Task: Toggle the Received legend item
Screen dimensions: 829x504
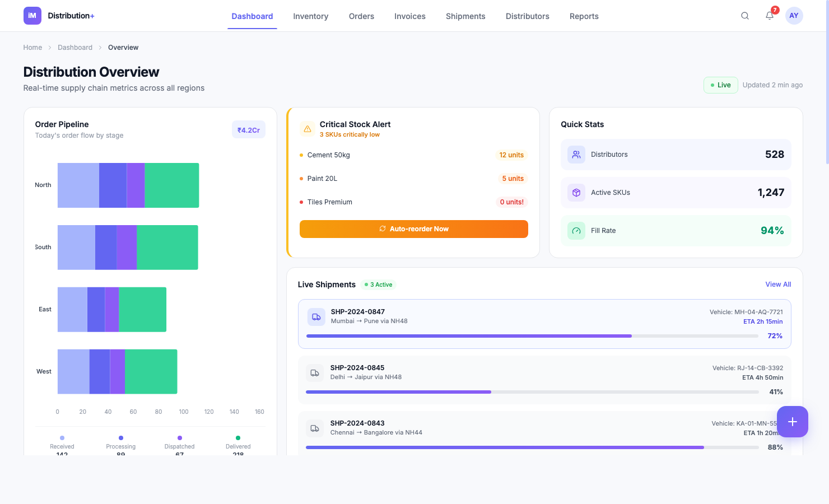Action: 62,442
